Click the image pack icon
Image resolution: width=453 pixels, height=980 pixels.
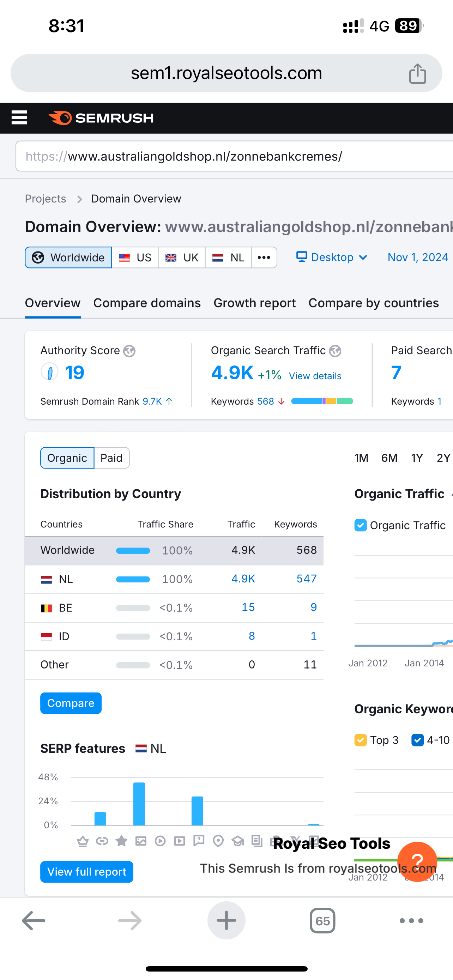tap(141, 841)
